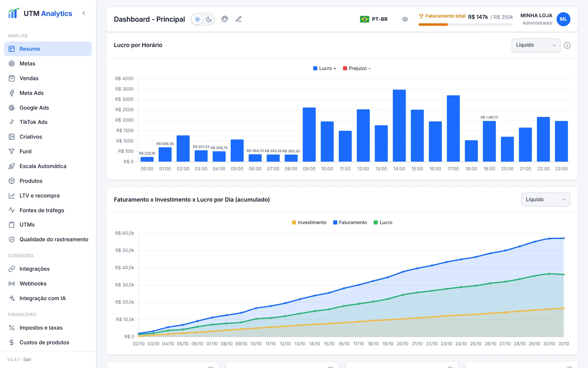The height and width of the screenshot is (368, 588).
Task: Toggle the Prejuízo − legend series
Action: coord(357,68)
